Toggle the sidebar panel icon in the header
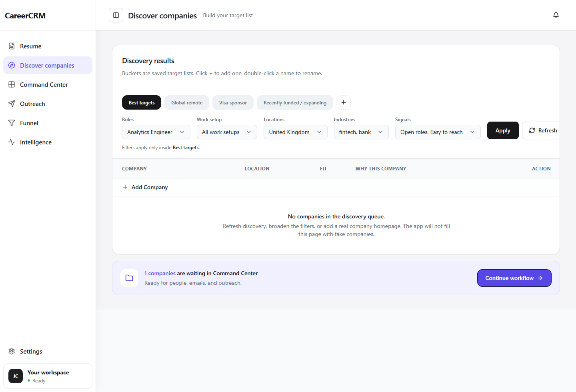Screen dimensions: 576x392 (x=116, y=15)
